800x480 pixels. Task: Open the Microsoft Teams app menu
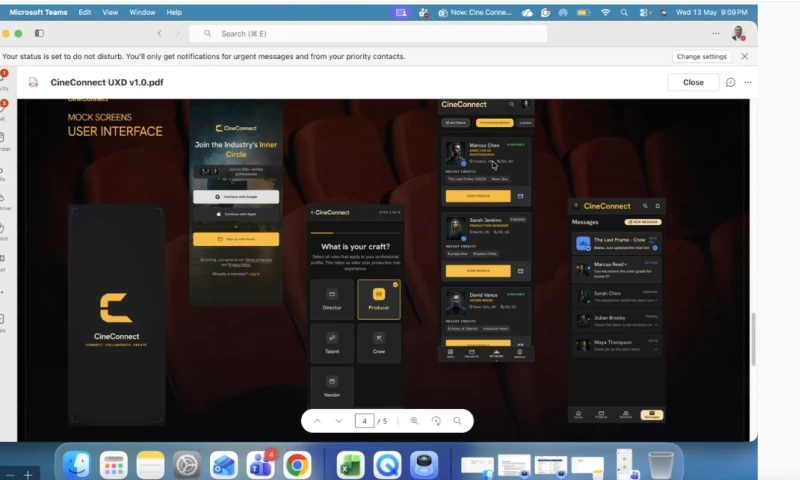point(38,12)
